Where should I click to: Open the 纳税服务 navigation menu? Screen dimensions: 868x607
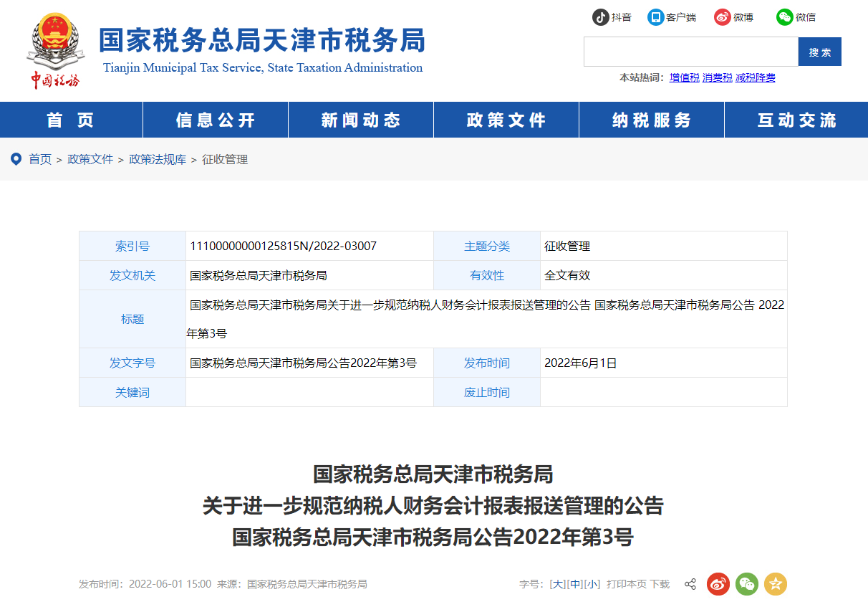(652, 120)
